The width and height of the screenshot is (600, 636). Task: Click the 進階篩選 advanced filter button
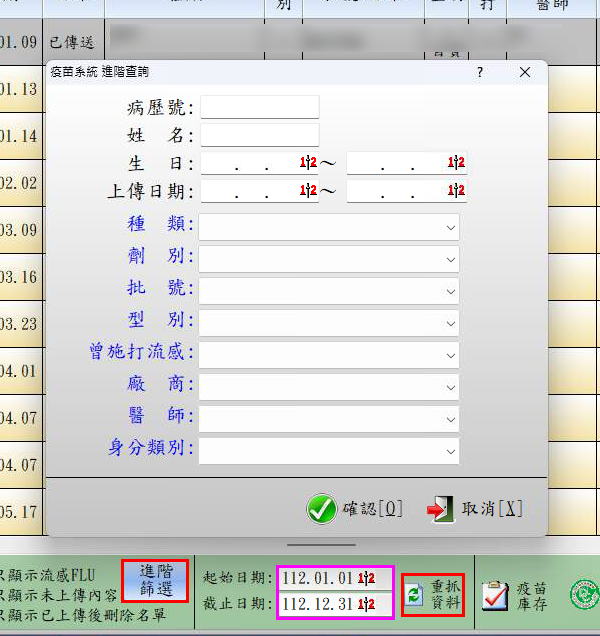click(155, 580)
